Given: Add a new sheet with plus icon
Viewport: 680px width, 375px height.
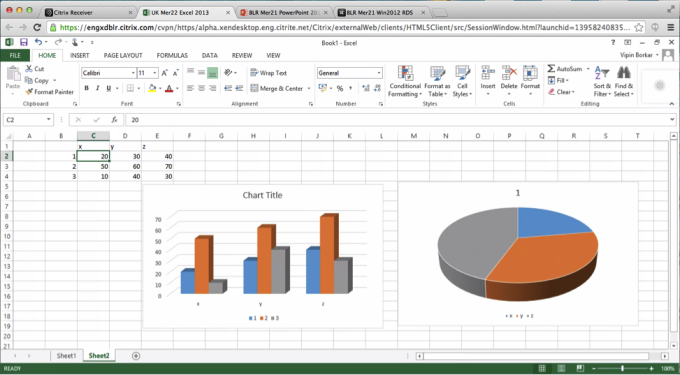Looking at the screenshot, I should pos(136,356).
